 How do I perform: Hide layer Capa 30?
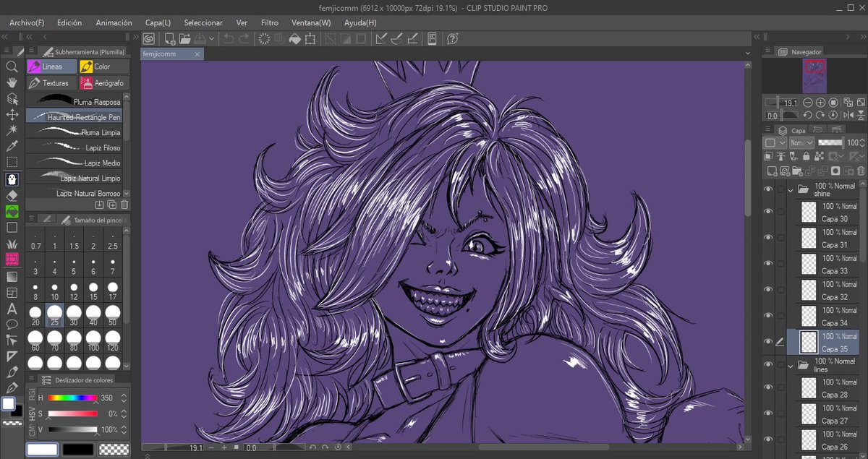coord(769,211)
